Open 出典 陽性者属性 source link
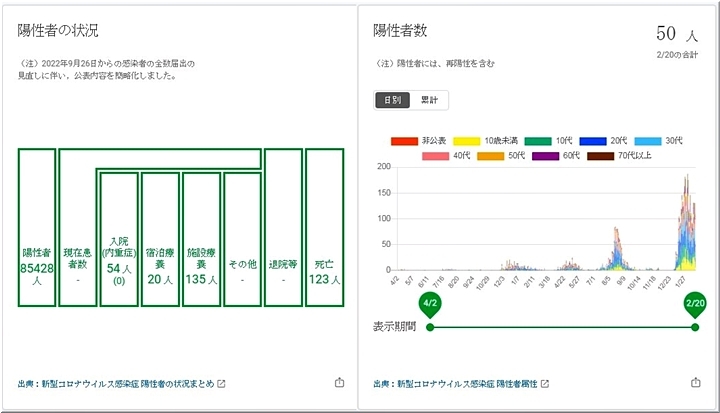 455,383
